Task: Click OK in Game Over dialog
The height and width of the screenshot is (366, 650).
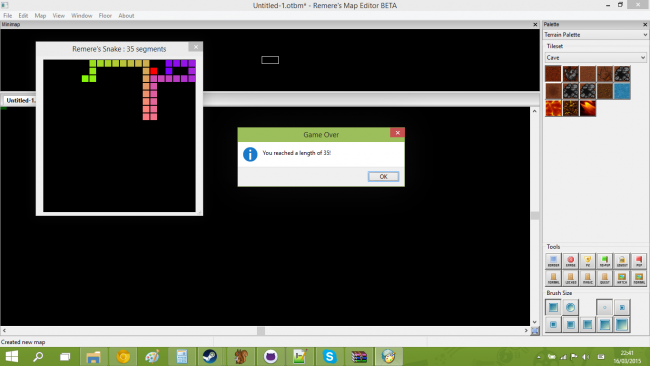Action: [383, 177]
